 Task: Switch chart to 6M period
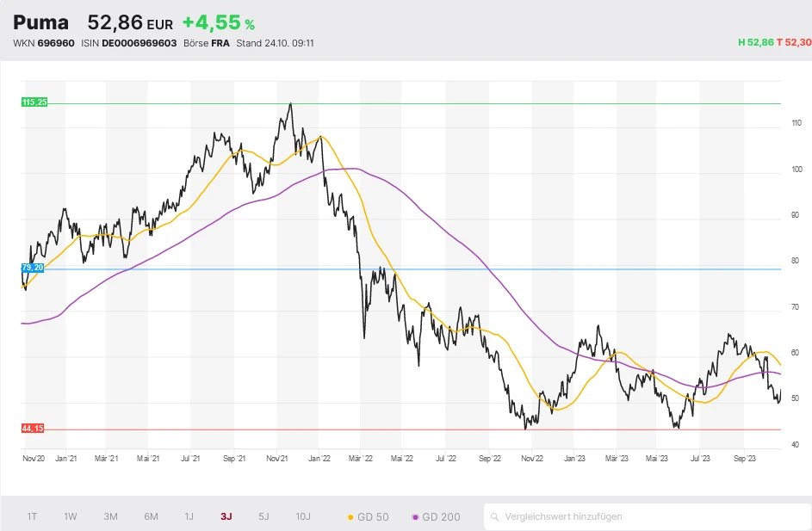tap(151, 517)
